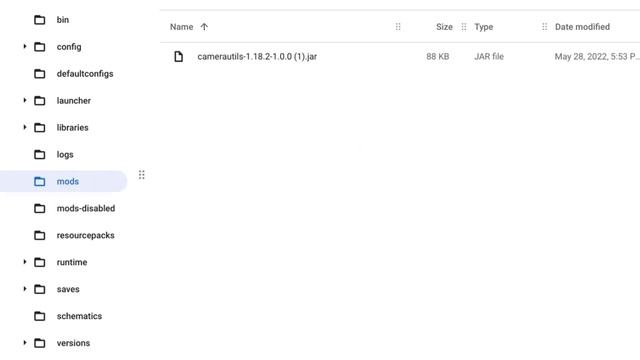Sort by Date modified column header
The width and height of the screenshot is (640, 360).
pyautogui.click(x=582, y=27)
